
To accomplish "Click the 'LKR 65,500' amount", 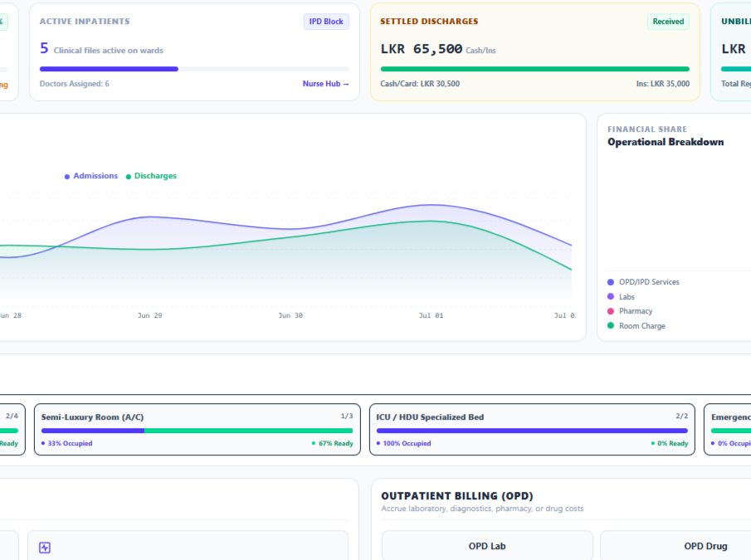I will (x=422, y=49).
